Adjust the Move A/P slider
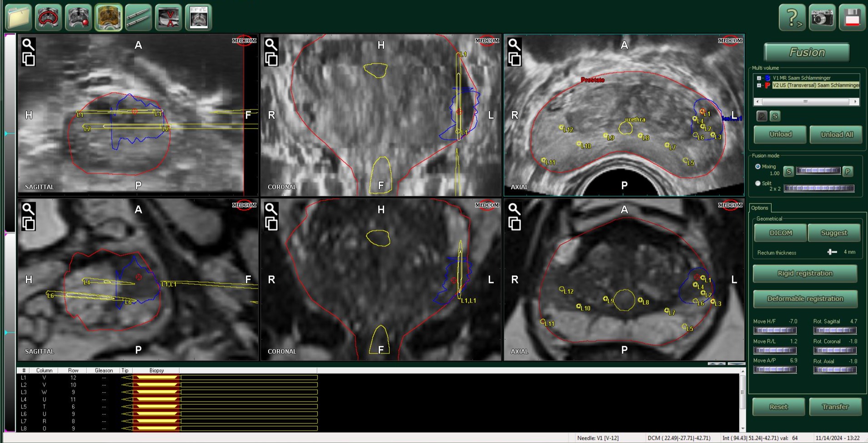This screenshot has width=868, height=443. [x=775, y=370]
